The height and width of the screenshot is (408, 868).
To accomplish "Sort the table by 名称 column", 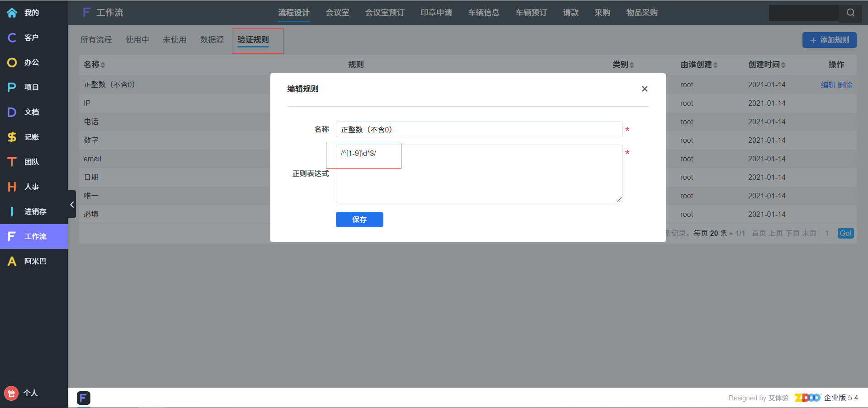I will (94, 65).
